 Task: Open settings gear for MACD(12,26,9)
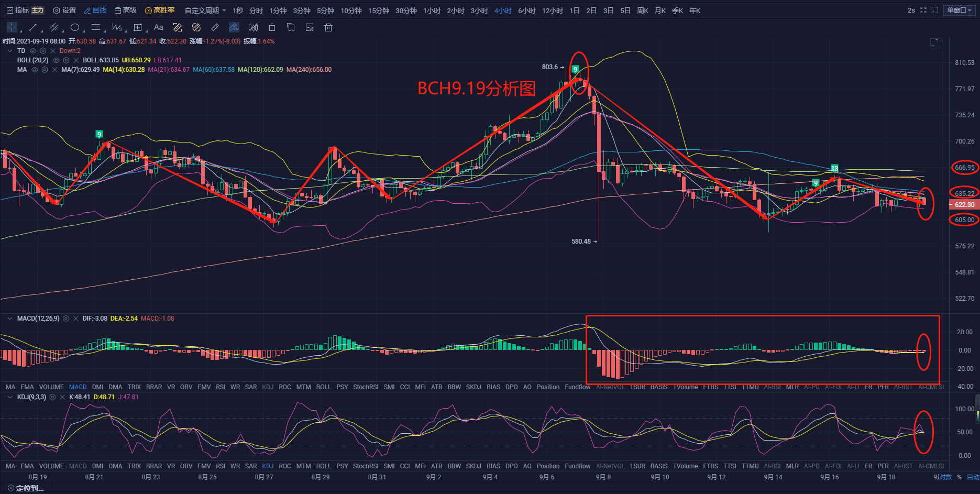pyautogui.click(x=66, y=319)
